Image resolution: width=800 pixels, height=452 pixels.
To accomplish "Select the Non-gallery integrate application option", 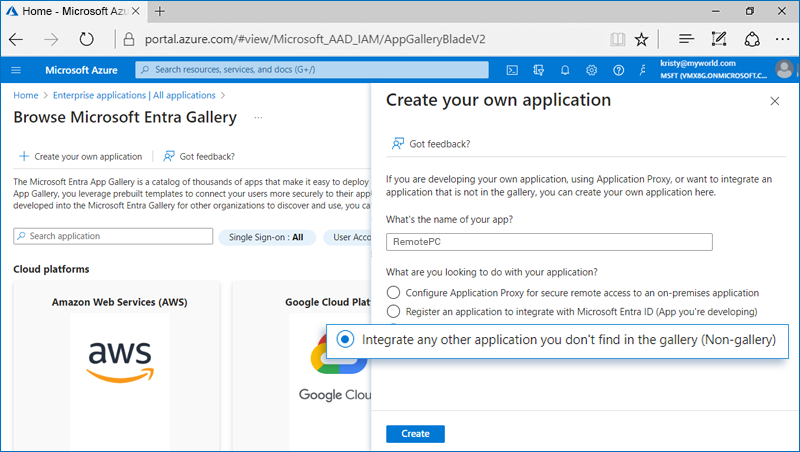I will pos(345,340).
